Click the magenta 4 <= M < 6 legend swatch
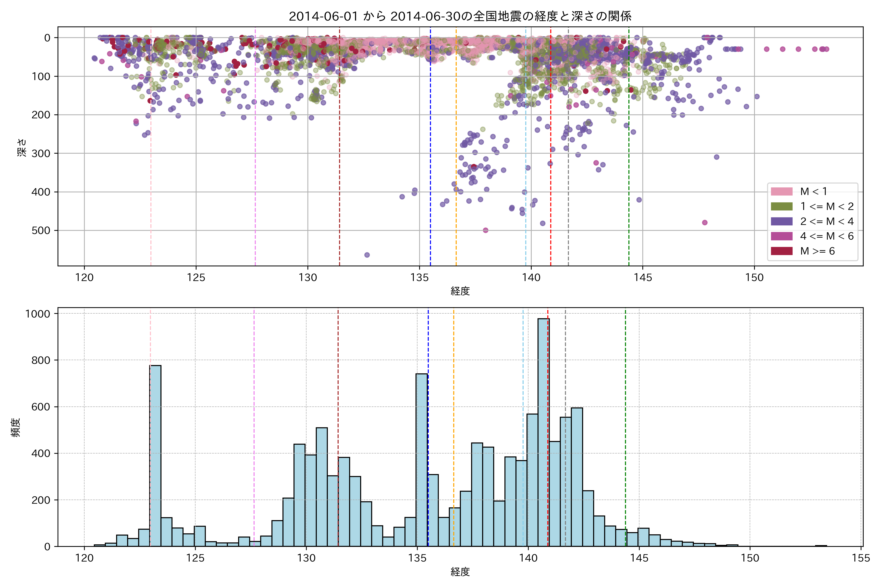Image resolution: width=882 pixels, height=588 pixels. point(782,236)
